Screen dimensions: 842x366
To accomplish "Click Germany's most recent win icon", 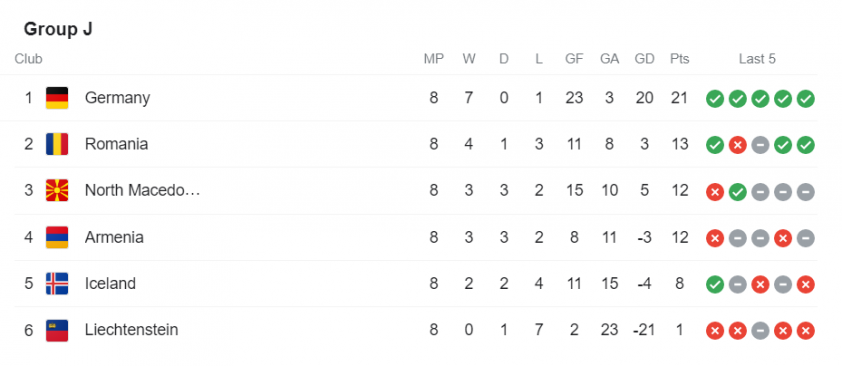I will pos(805,99).
